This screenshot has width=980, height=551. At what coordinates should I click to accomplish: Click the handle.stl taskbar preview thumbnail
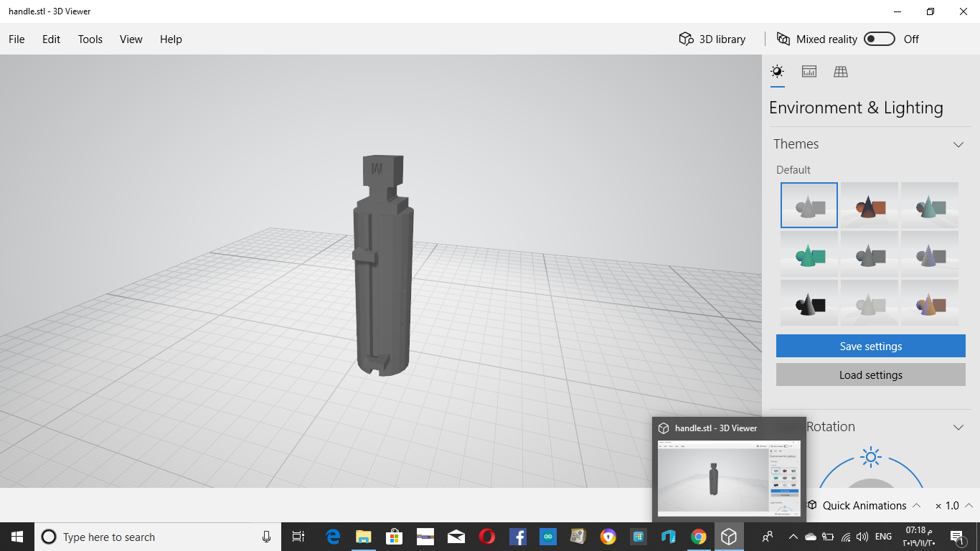coord(729,478)
